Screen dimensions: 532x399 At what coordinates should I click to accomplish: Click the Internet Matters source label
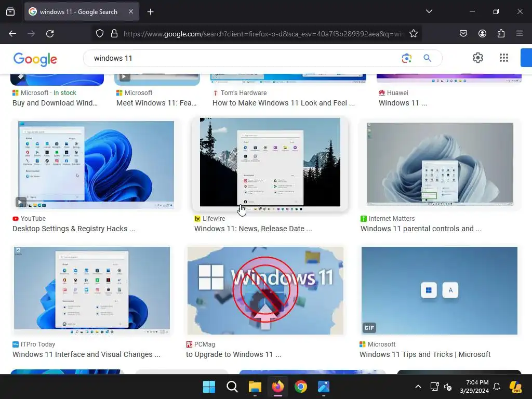click(x=392, y=219)
